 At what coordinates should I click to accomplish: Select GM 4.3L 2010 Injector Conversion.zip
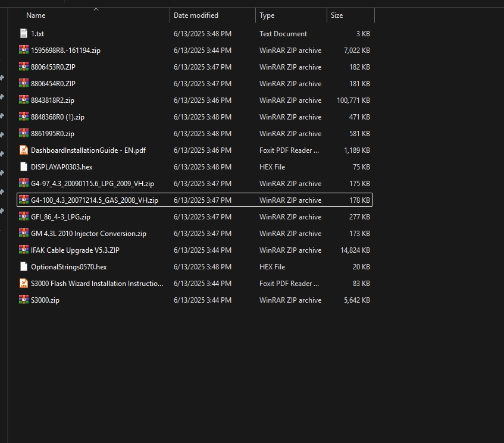click(x=88, y=234)
